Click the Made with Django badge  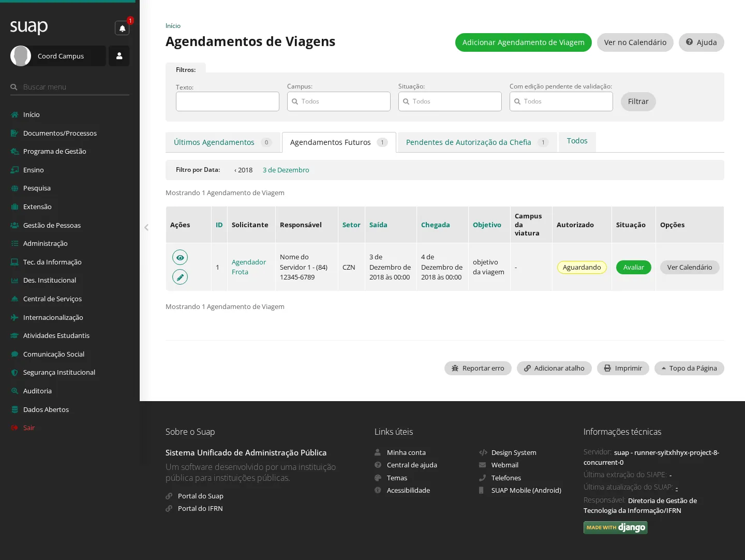(x=616, y=527)
